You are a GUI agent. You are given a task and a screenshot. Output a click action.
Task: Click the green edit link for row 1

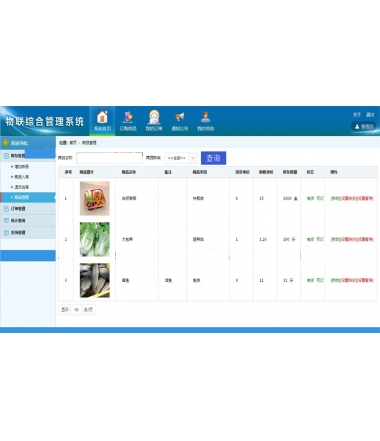(x=334, y=198)
